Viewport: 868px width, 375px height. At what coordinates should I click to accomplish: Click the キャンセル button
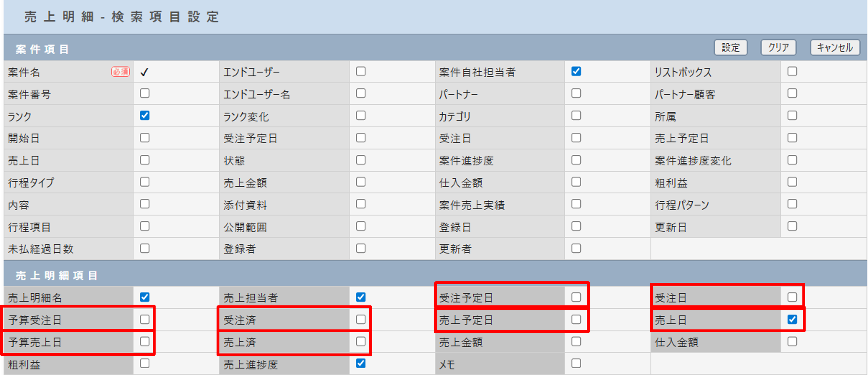[x=835, y=48]
